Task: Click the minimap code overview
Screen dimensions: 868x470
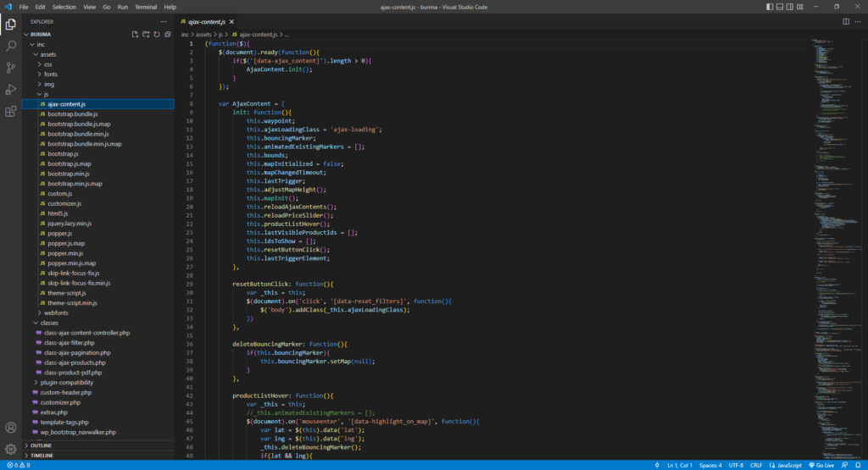Action: [837, 249]
